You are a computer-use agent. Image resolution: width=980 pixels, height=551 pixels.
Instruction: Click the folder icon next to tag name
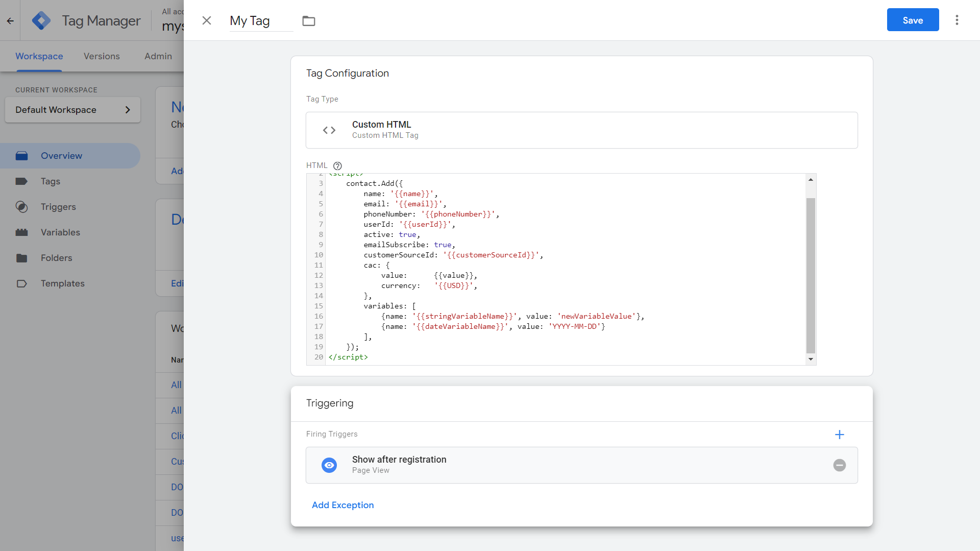[x=308, y=21]
